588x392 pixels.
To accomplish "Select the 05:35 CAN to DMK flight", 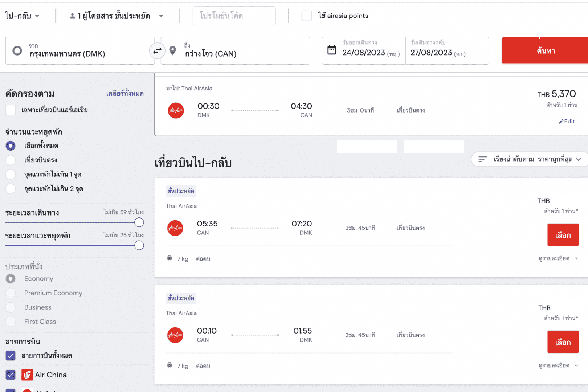I will tap(563, 235).
